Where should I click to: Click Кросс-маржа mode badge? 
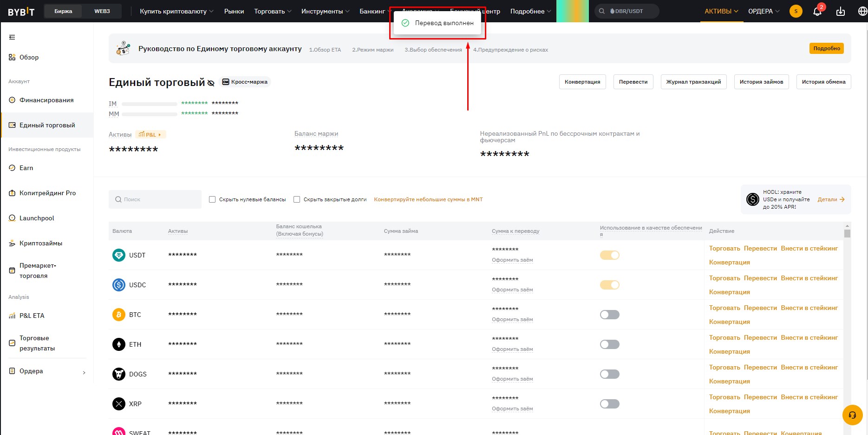[x=245, y=82]
